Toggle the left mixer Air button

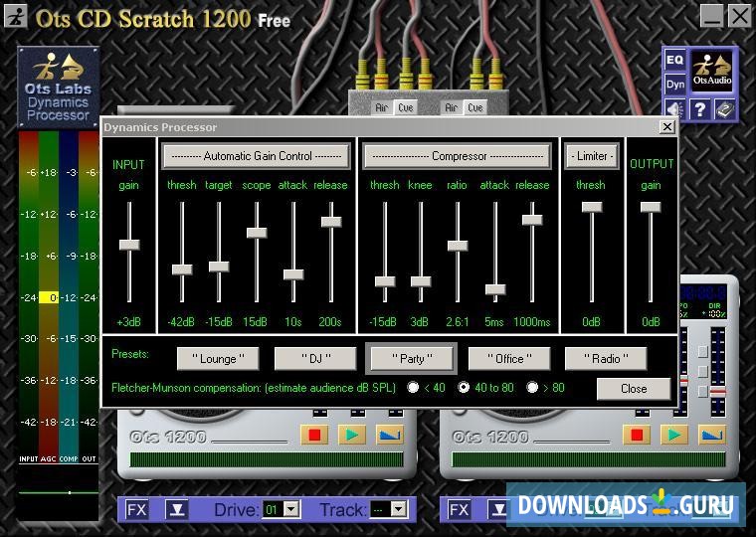click(x=382, y=107)
